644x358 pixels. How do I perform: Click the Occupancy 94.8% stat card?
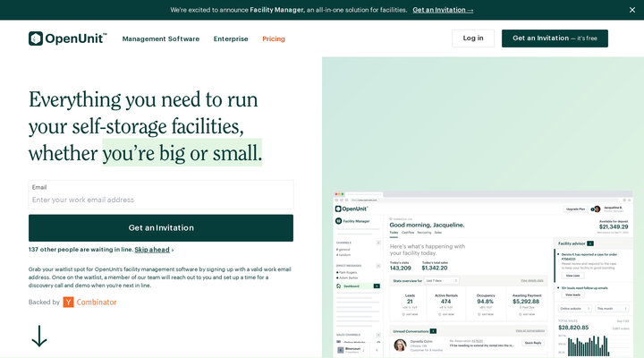coord(486,304)
